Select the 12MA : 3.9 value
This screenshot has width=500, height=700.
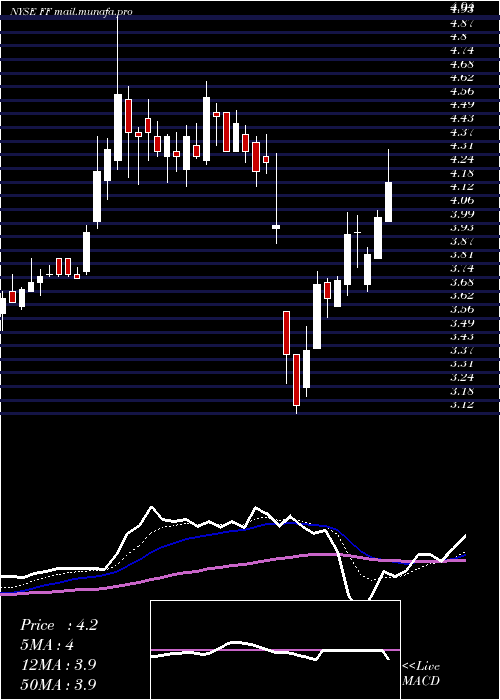click(58, 664)
